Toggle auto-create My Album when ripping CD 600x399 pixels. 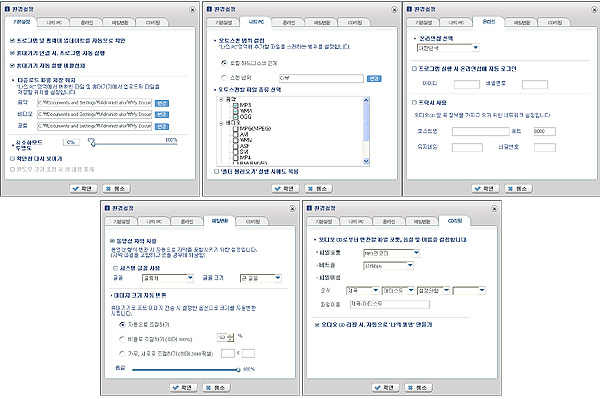[317, 325]
